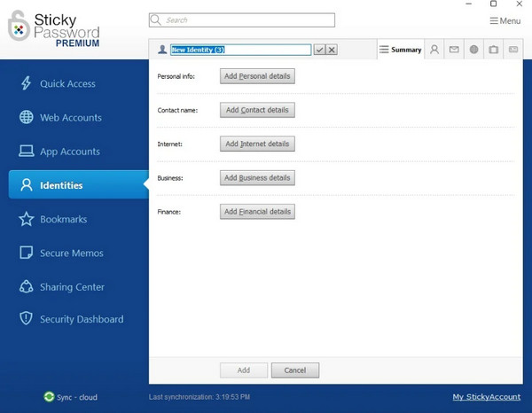Switch to the Summary tab

click(401, 50)
